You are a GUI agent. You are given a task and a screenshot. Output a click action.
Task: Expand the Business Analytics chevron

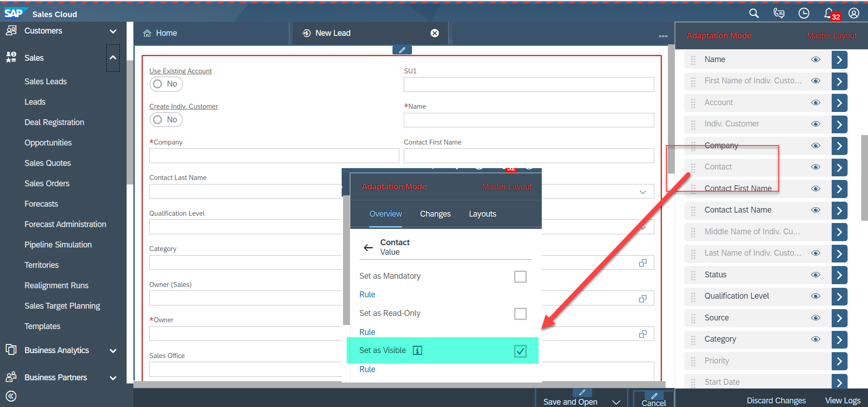[x=113, y=351]
